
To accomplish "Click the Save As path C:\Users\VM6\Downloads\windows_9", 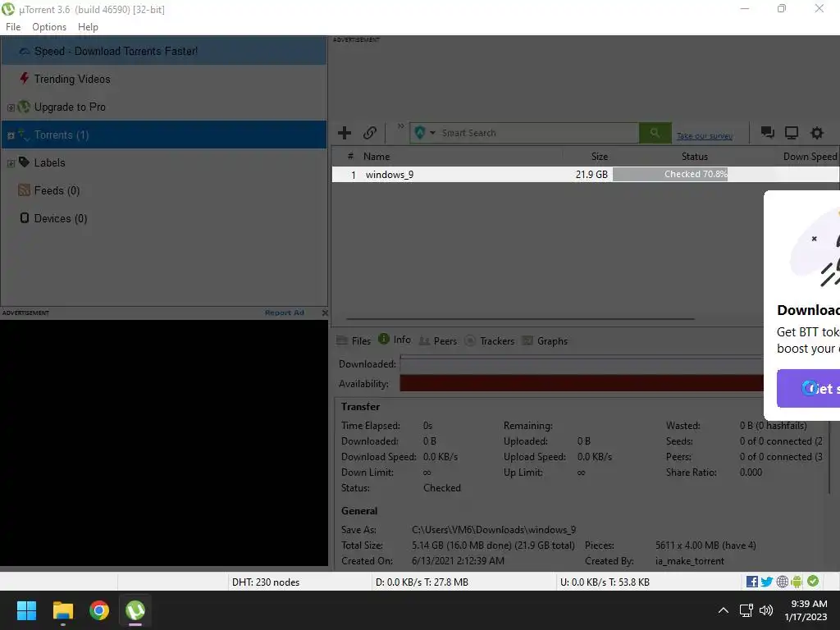I will [493, 530].
